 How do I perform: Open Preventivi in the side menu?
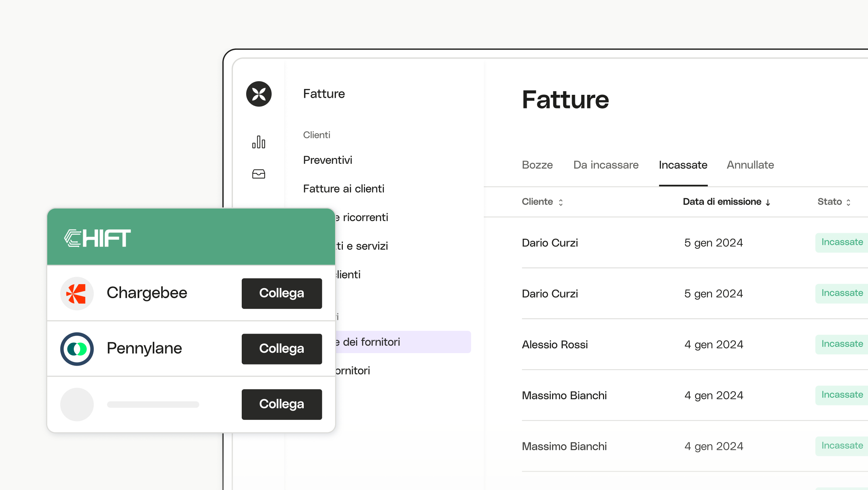click(x=328, y=160)
